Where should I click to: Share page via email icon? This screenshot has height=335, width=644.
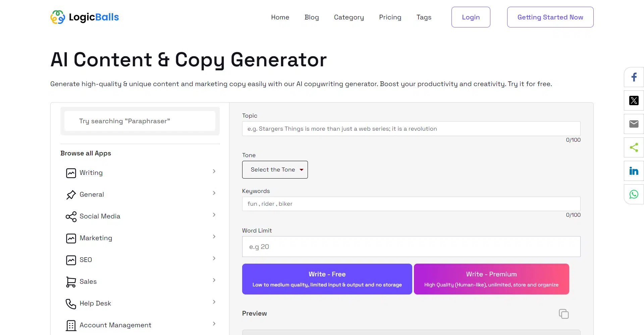634,124
